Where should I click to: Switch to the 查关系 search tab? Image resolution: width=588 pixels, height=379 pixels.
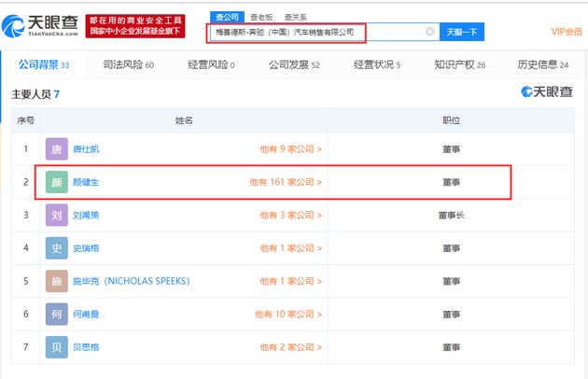click(296, 17)
